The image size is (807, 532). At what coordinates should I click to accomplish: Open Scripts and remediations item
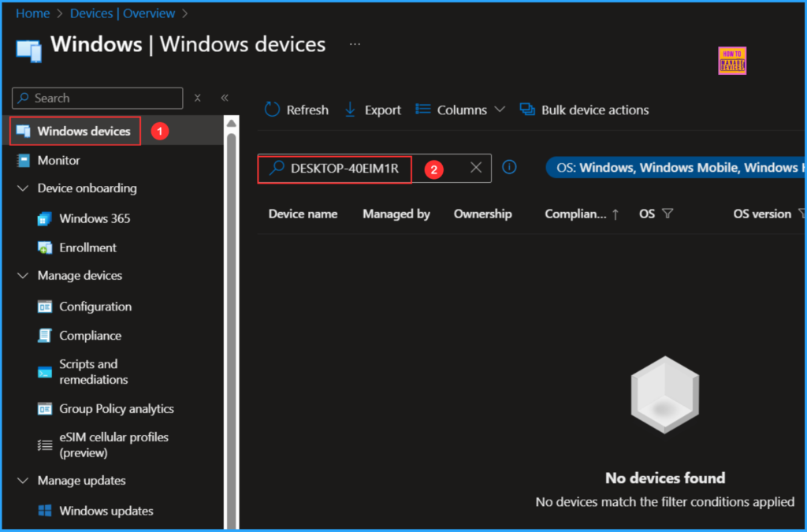93,372
